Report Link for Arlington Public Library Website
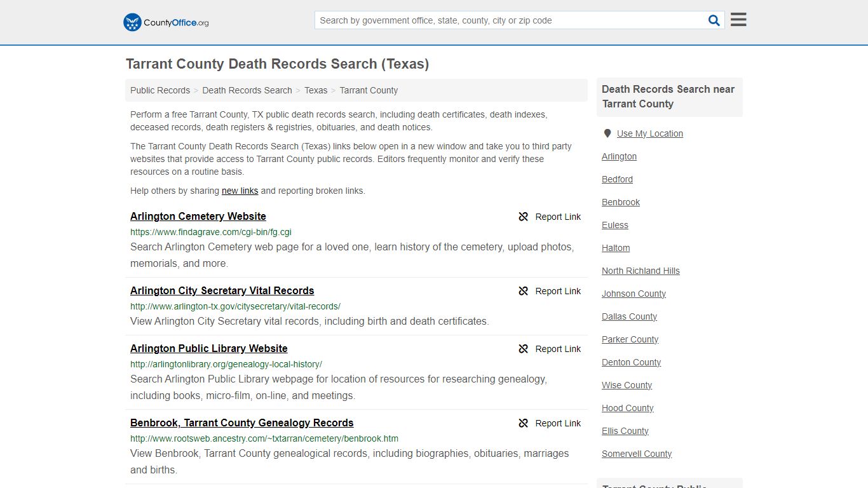868x488 pixels. pos(558,349)
